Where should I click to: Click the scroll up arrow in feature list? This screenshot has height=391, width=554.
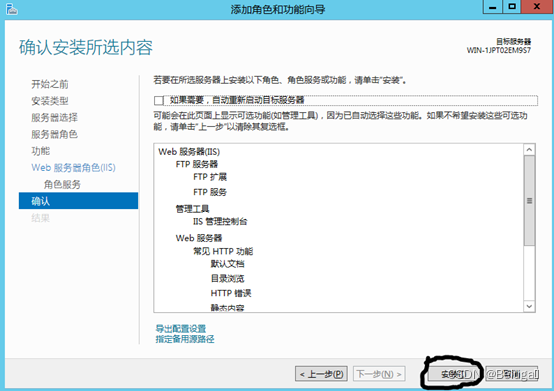point(529,150)
